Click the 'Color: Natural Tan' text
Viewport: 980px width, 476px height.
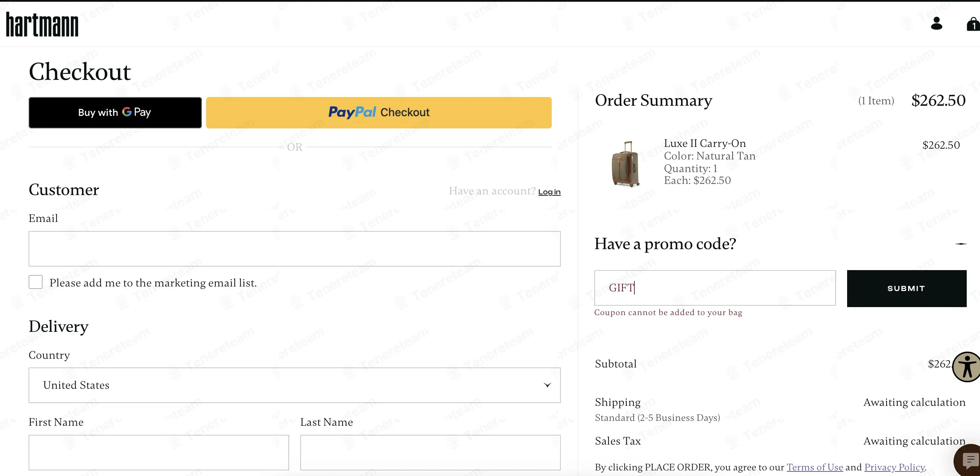tap(709, 156)
